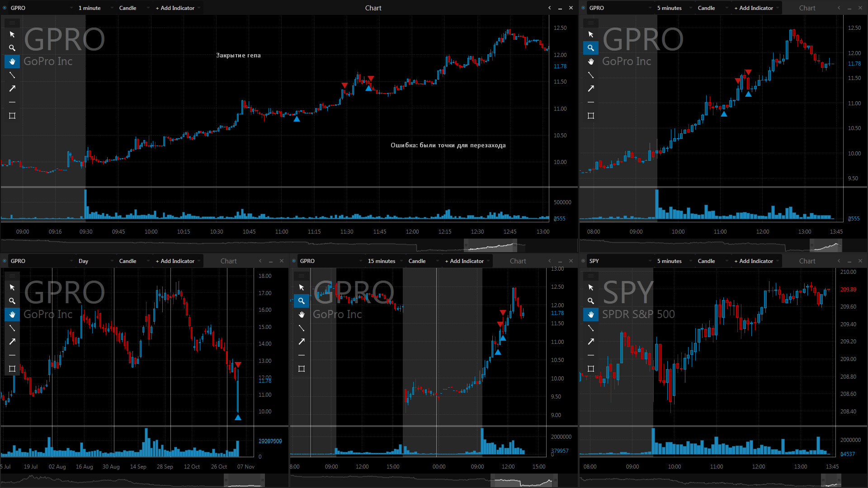Choose rectangle tool in GPRO 1 minute chart

click(x=12, y=116)
